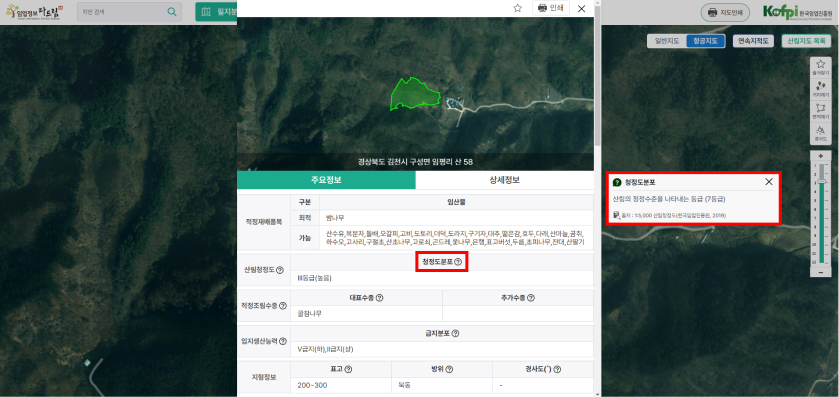839x397 pixels.
Task: Open help icon next to 청정도분포
Action: [x=458, y=262]
